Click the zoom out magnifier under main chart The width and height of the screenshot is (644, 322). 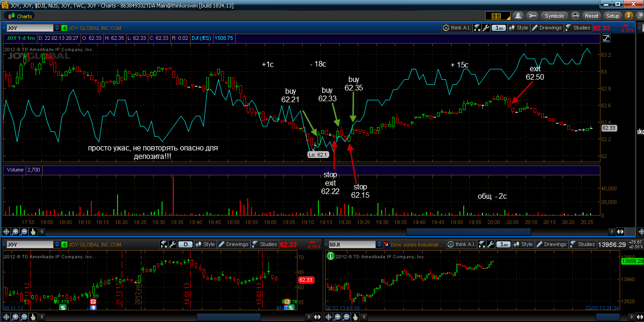point(24,232)
